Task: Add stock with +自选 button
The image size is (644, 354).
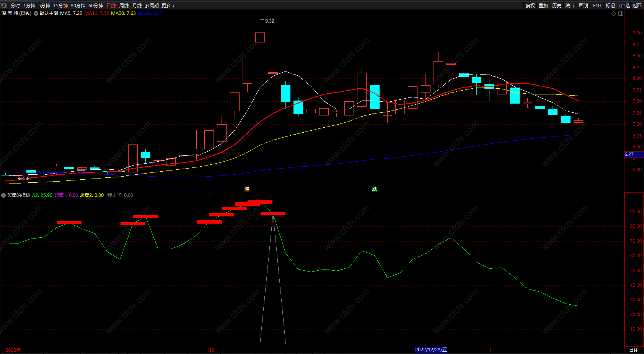Action: [624, 6]
